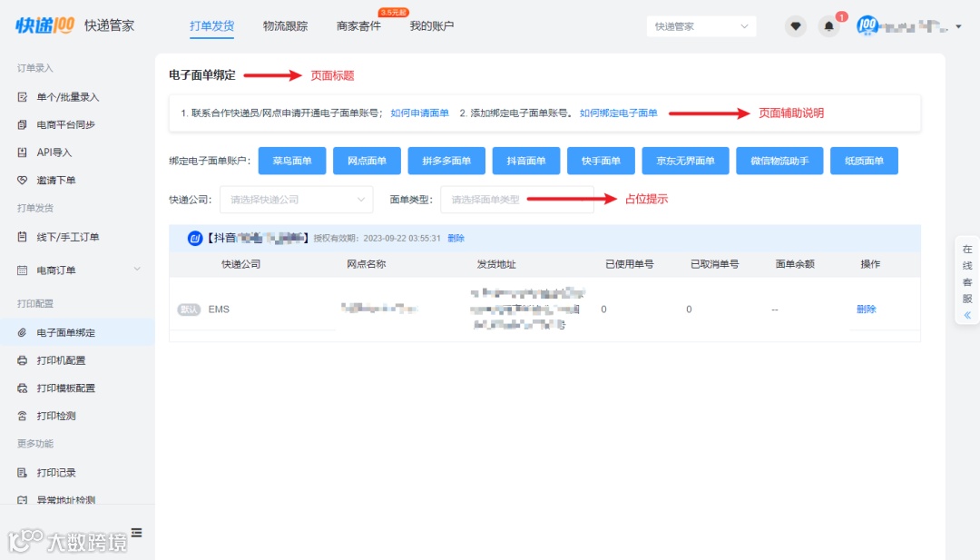Click the 打印记录 icon

[23, 473]
